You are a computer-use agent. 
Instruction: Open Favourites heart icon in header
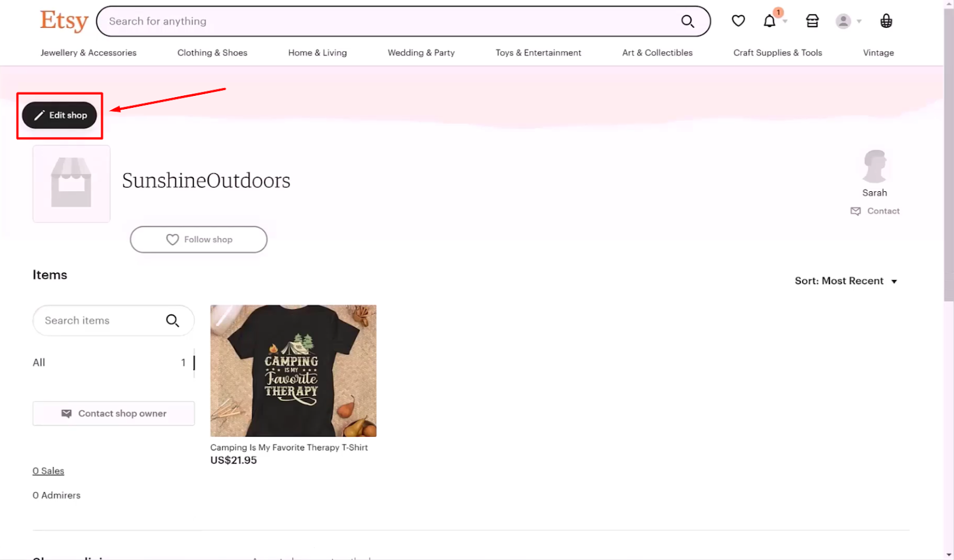point(738,21)
